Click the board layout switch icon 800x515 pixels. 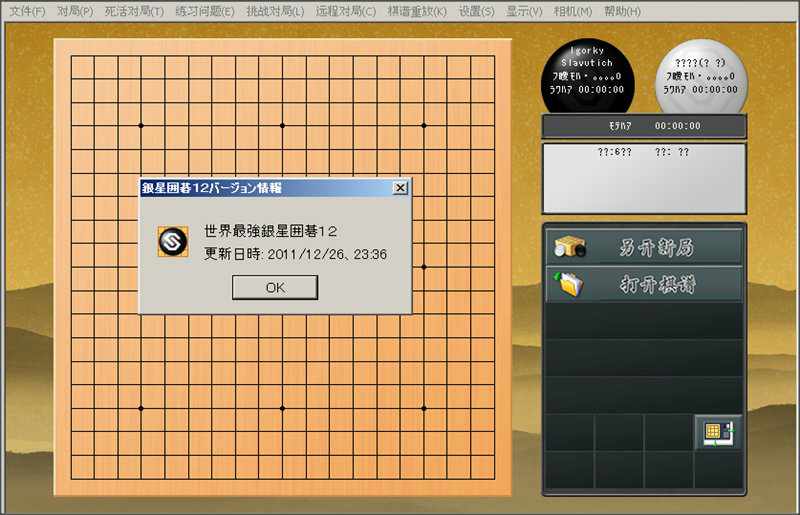coord(718,433)
